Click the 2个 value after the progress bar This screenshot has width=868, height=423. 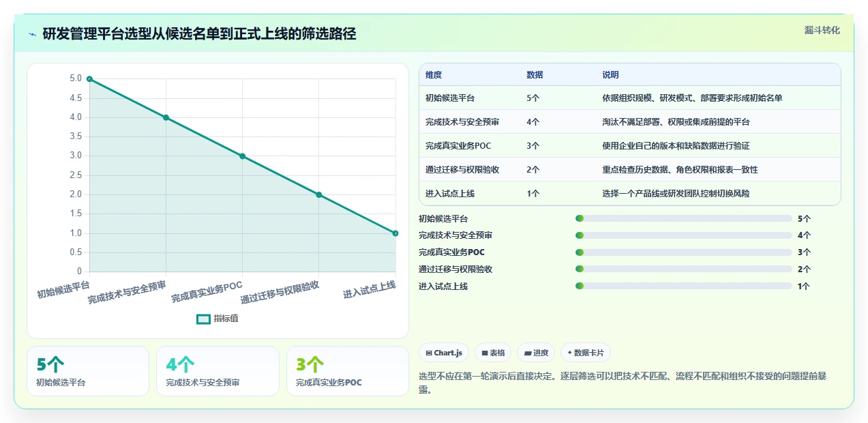(x=804, y=269)
